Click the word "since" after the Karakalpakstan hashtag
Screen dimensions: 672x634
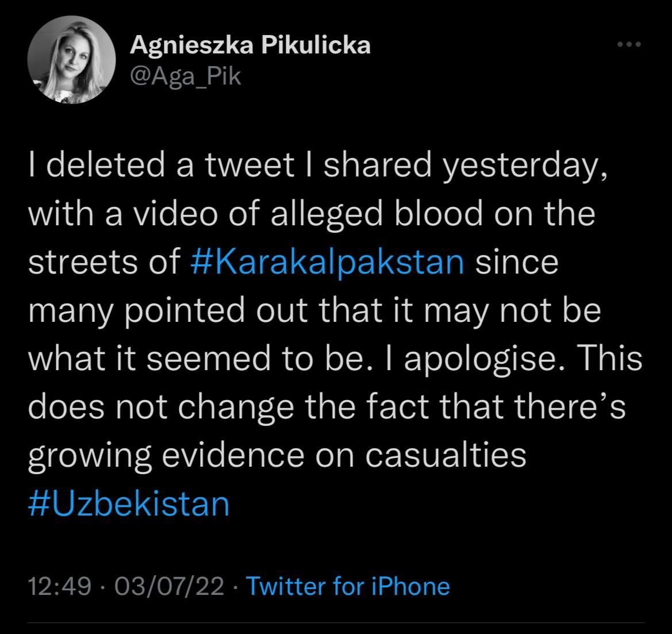pyautogui.click(x=517, y=262)
